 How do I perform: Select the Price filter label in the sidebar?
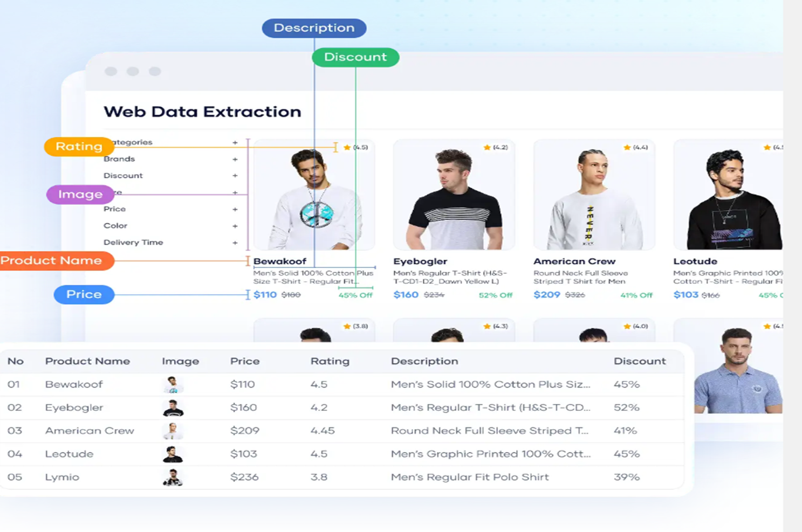tap(114, 209)
